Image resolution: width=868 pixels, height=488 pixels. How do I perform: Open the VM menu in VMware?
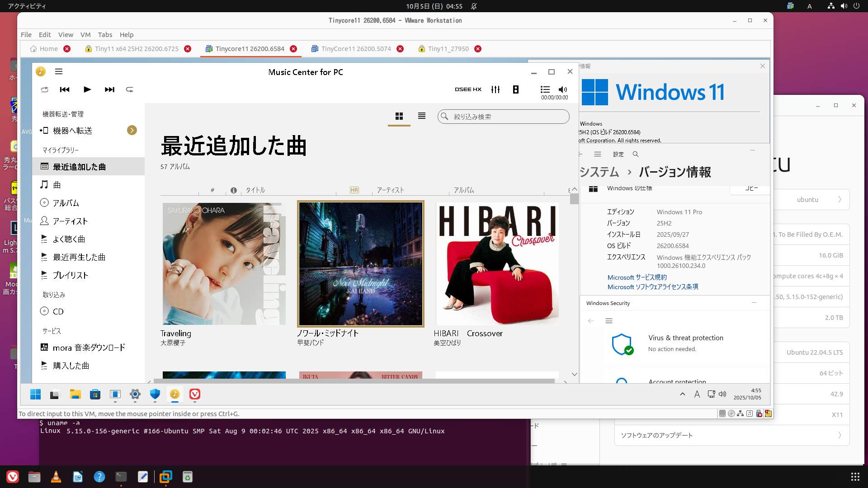pyautogui.click(x=85, y=35)
